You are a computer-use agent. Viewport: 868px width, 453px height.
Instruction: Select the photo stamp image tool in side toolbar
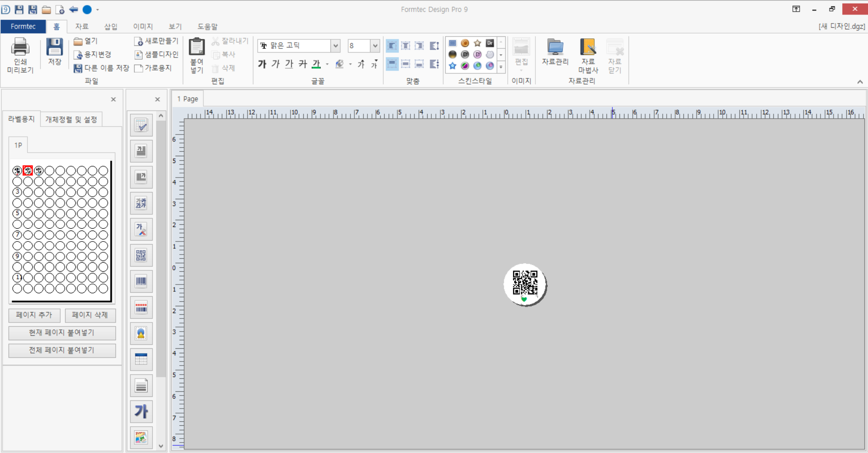(x=141, y=333)
